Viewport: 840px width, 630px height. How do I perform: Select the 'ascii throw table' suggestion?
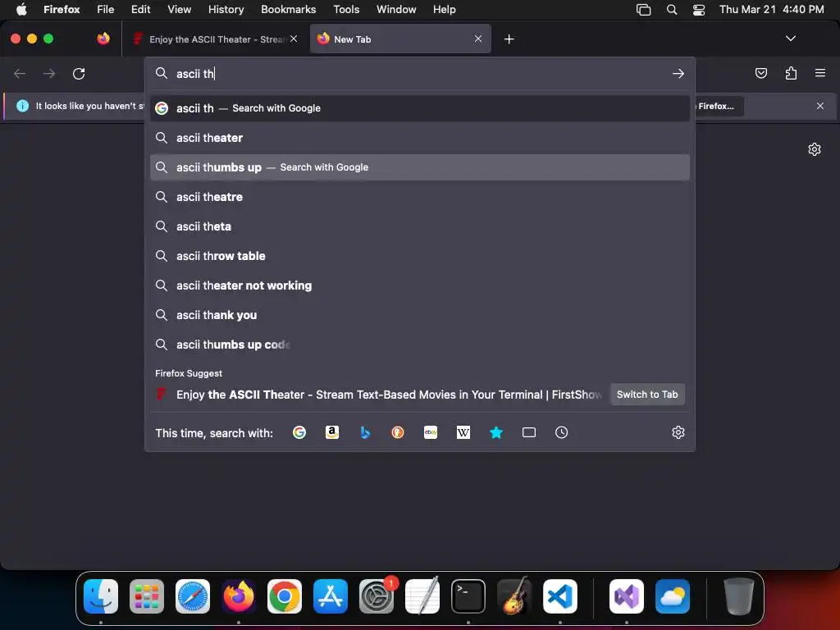419,256
